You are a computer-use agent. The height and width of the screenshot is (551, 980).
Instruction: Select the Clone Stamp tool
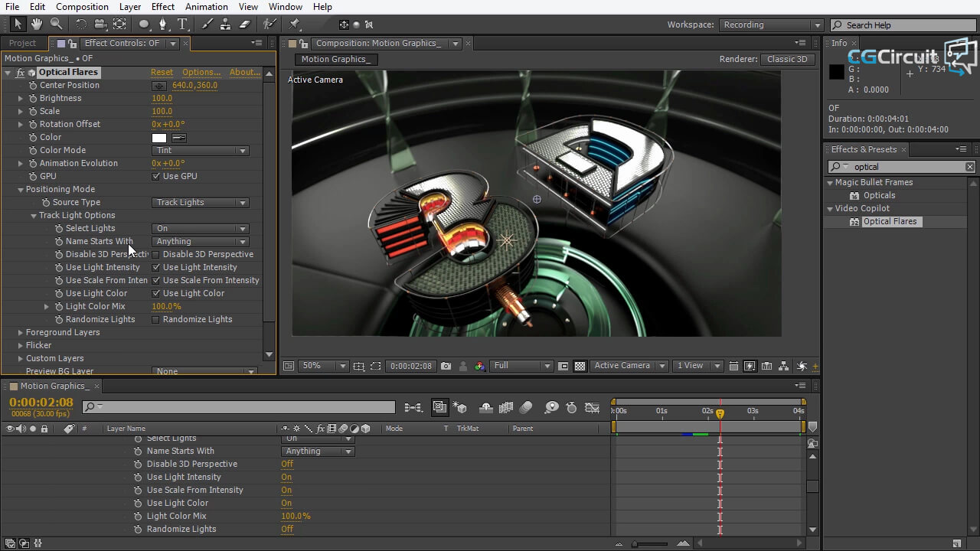[226, 24]
